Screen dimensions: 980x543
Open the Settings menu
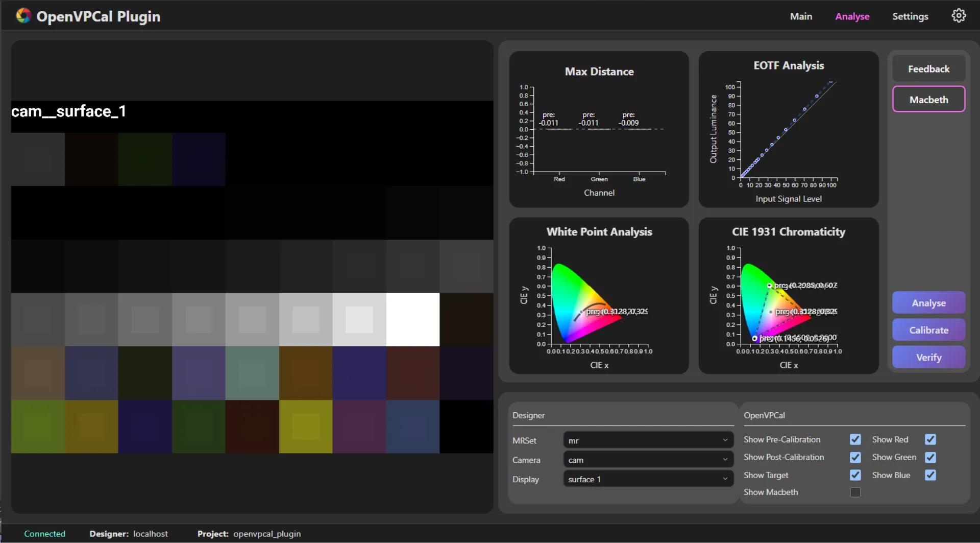pos(911,16)
